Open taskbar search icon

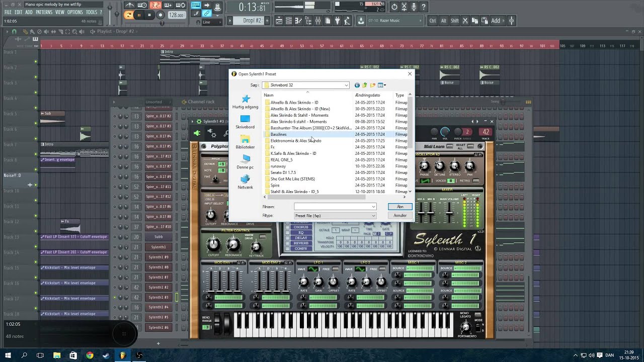[x=24, y=355]
